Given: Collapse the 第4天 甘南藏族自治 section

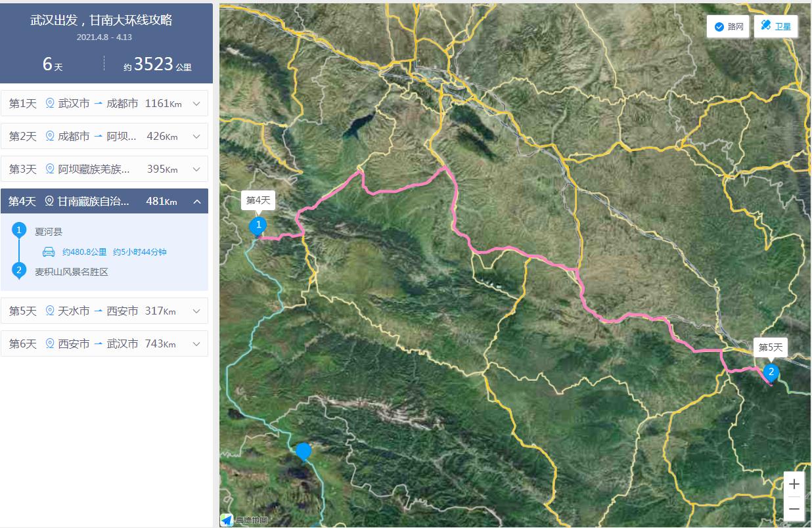Looking at the screenshot, I should (196, 202).
